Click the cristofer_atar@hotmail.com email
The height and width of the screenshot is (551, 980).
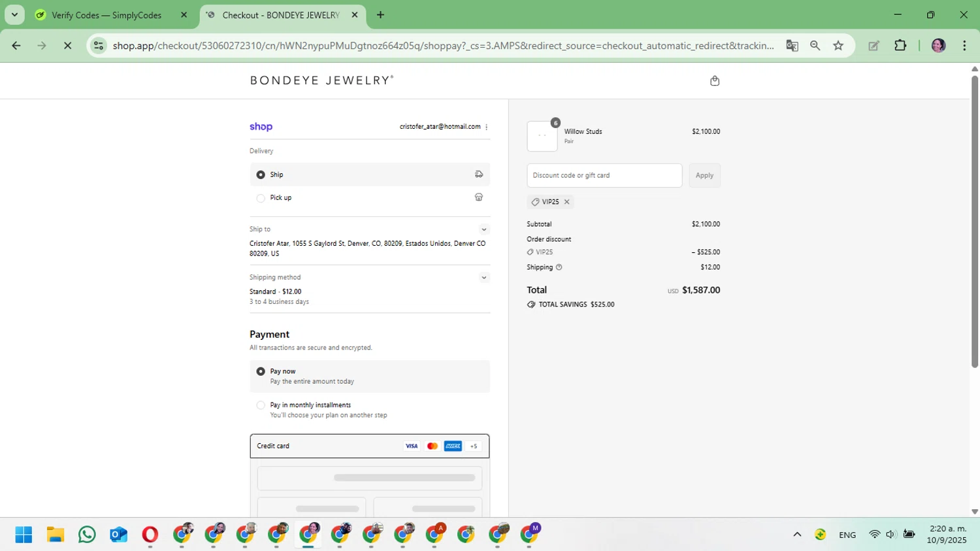(x=440, y=127)
